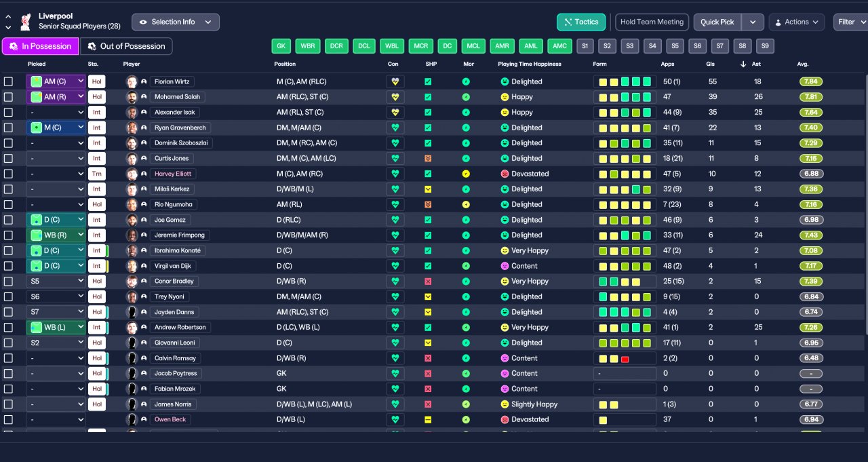Click the Delighted face icon for Dominik Szoboszlai
The width and height of the screenshot is (868, 462).
tap(505, 143)
